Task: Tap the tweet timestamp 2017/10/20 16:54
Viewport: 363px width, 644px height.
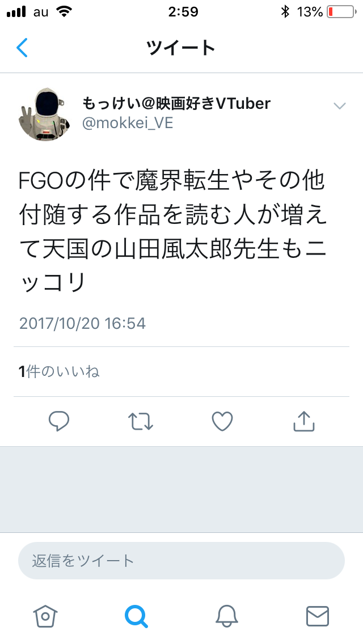Action: 82,323
